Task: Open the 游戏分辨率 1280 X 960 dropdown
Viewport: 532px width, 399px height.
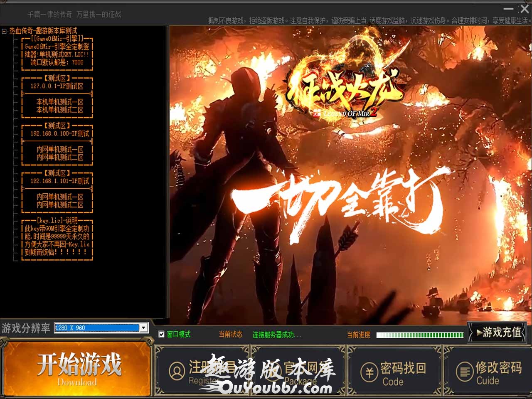Action: tap(101, 328)
